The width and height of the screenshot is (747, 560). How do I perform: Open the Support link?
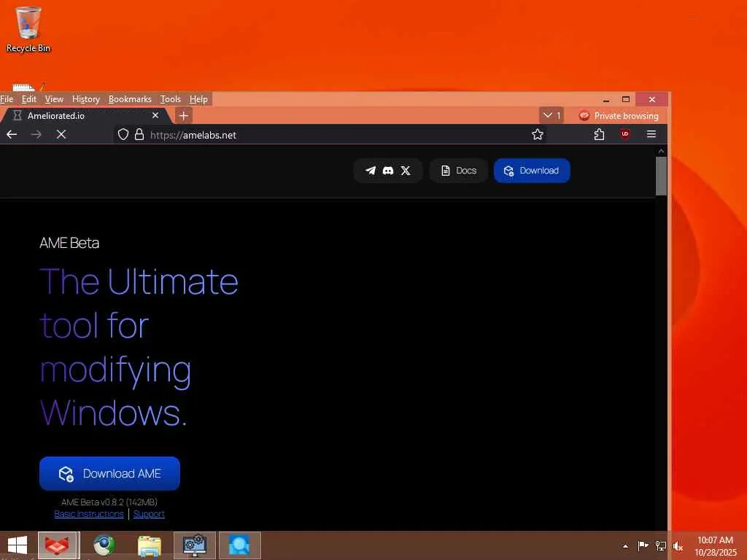pyautogui.click(x=149, y=514)
